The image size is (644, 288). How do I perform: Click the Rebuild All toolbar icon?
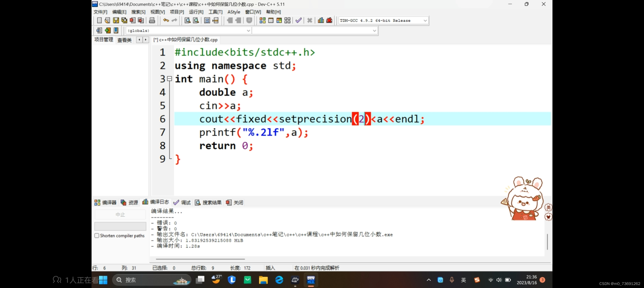(x=288, y=20)
